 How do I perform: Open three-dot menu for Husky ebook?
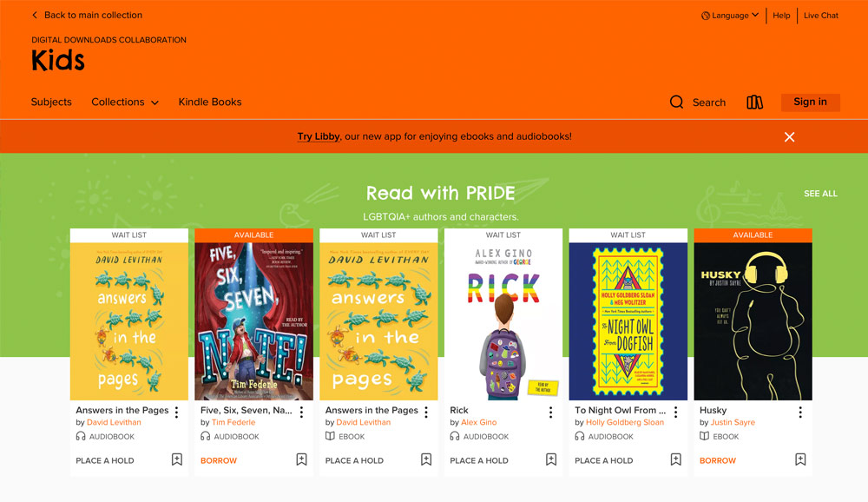coord(800,413)
